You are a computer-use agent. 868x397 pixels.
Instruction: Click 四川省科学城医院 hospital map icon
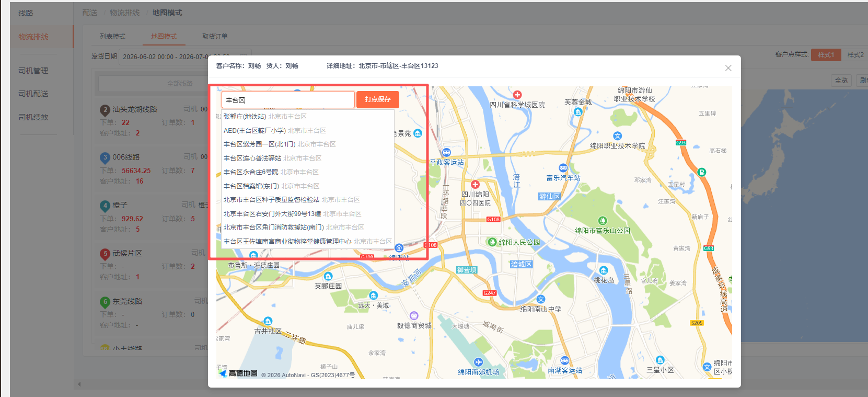tap(517, 95)
